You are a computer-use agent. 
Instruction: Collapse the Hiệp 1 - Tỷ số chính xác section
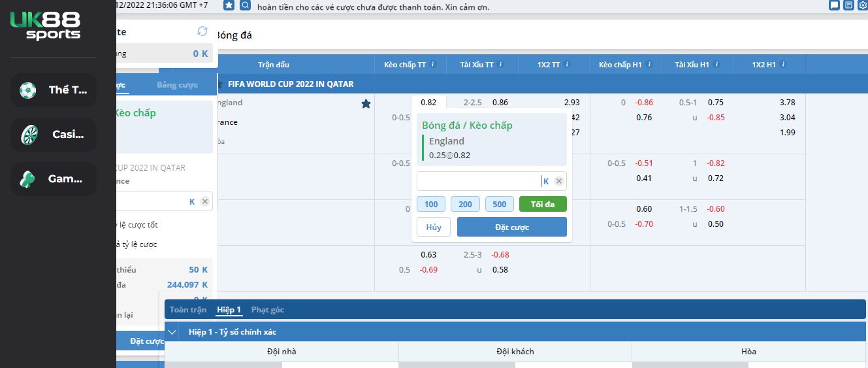point(172,331)
